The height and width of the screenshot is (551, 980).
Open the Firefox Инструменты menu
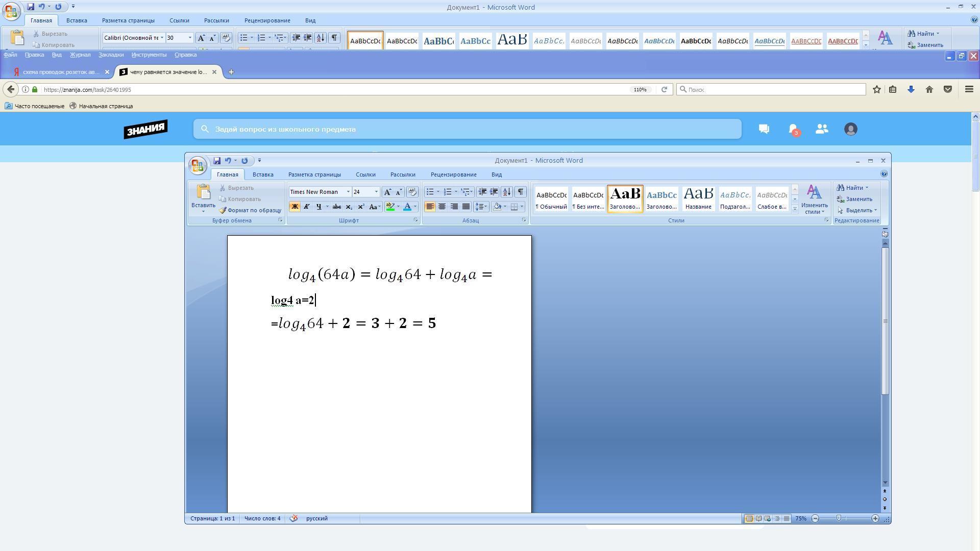[x=149, y=55]
